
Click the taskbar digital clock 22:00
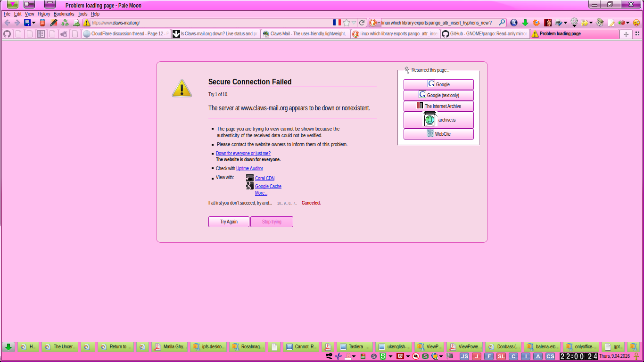[579, 356]
